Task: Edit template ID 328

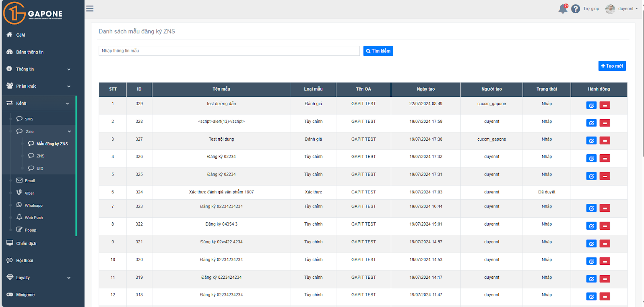Action: click(x=591, y=123)
